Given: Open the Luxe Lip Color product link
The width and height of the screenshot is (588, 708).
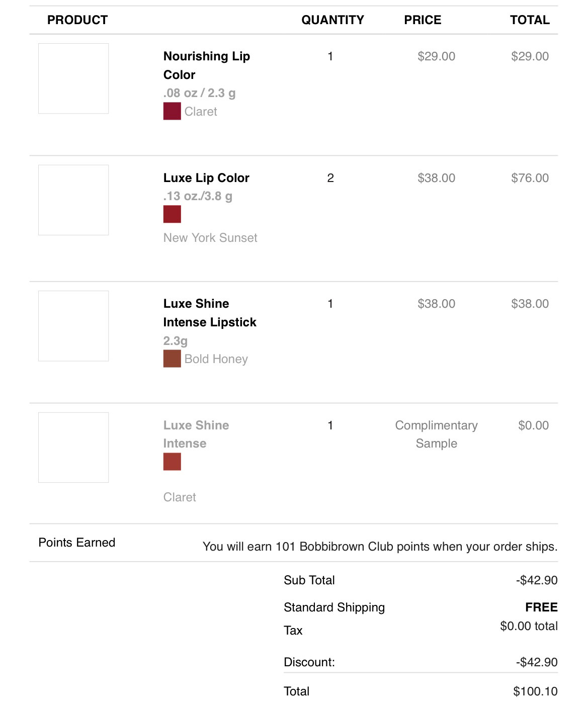Looking at the screenshot, I should [x=206, y=178].
